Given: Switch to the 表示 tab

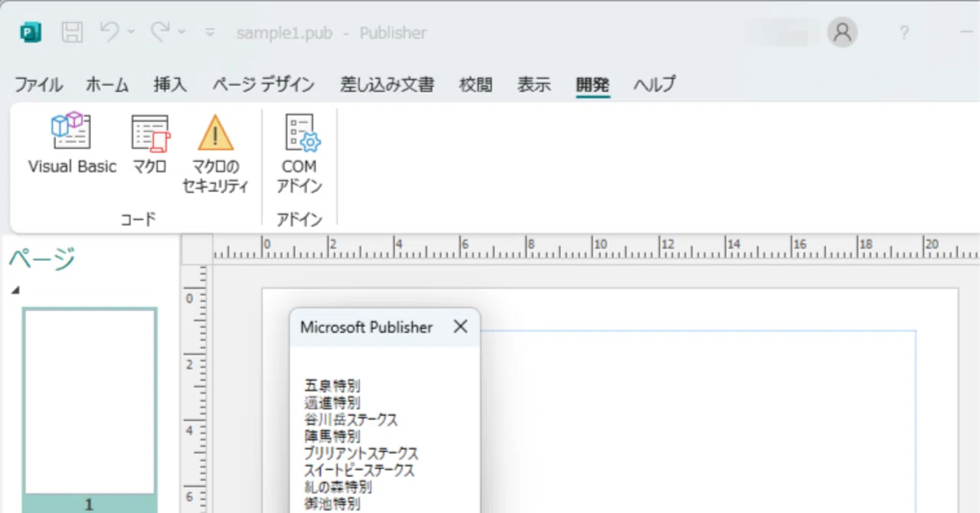Looking at the screenshot, I should pos(534,85).
